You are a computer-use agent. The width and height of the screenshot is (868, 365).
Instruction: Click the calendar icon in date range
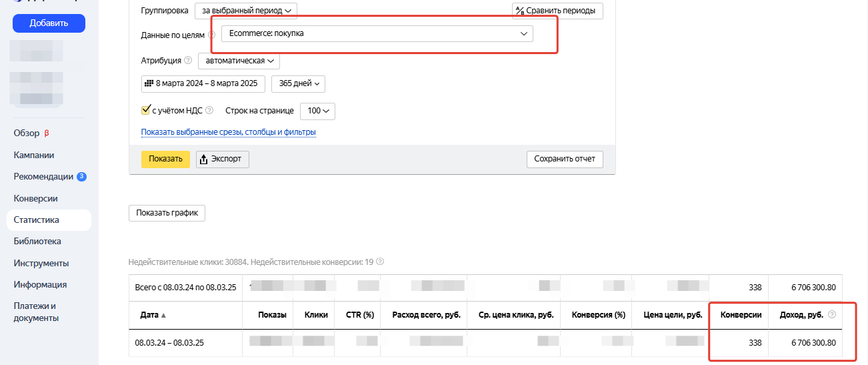(x=148, y=84)
